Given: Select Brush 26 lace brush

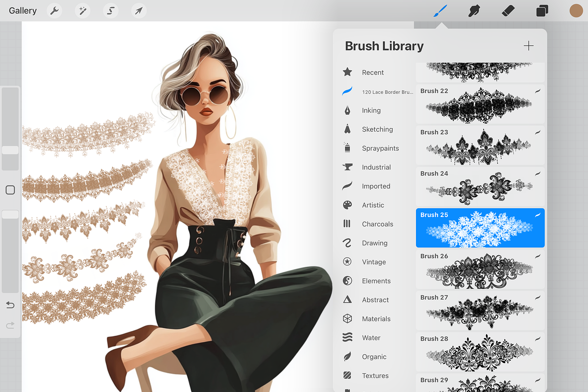Looking at the screenshot, I should [x=480, y=269].
